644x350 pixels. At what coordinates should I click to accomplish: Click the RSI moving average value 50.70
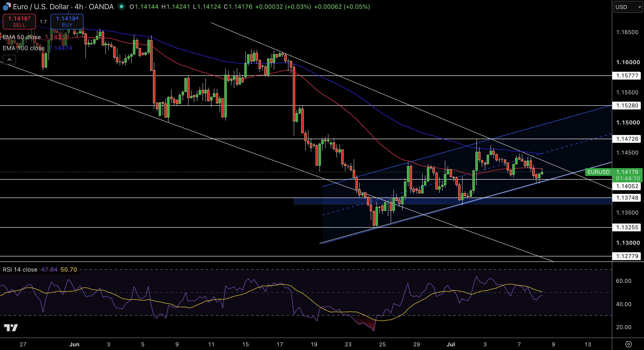pos(69,270)
